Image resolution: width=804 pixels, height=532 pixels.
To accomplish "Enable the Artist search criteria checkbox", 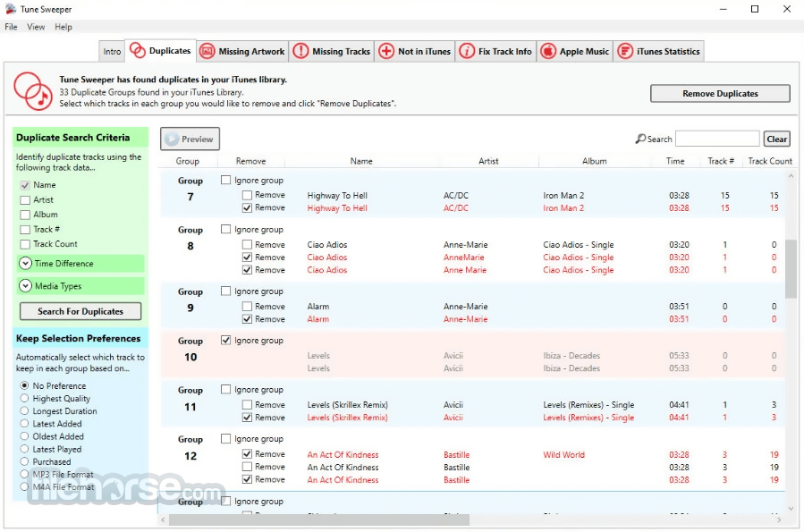I will tap(25, 200).
